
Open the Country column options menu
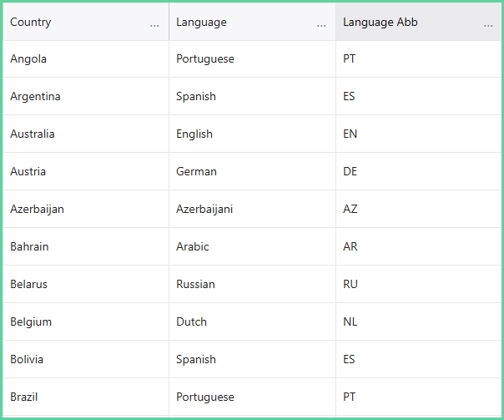[x=154, y=25]
